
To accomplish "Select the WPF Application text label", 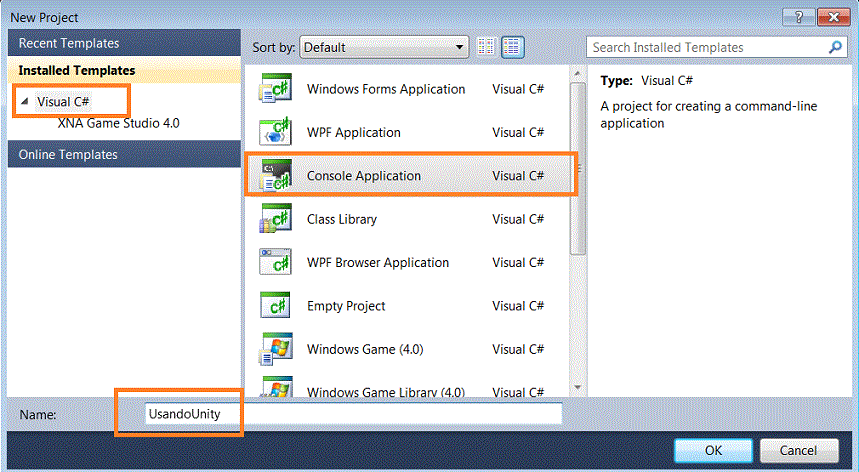I will click(x=353, y=132).
